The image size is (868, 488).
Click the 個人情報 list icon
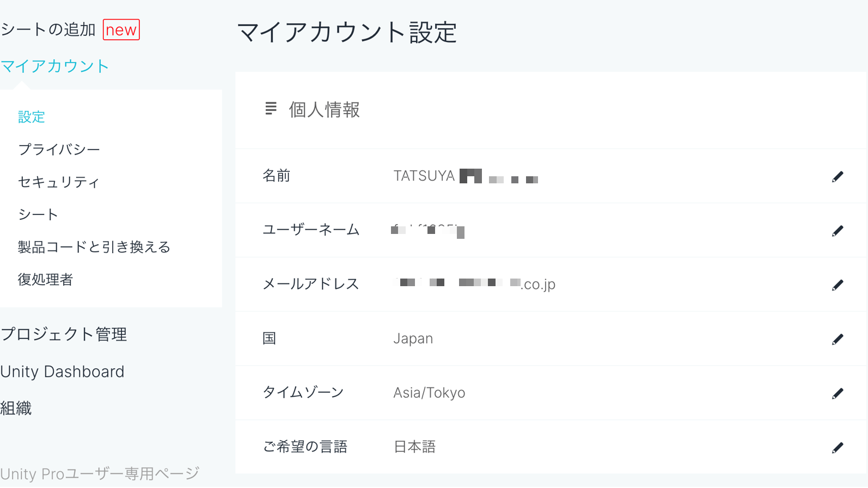(271, 109)
